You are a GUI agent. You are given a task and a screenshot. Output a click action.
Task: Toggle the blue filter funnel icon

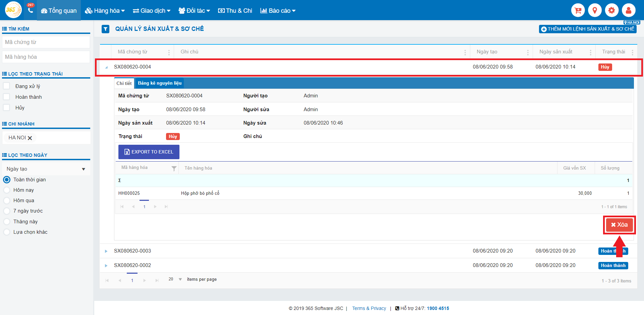click(105, 29)
